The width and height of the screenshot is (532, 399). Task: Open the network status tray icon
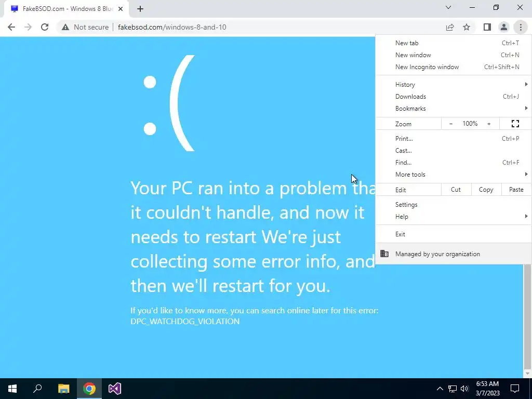click(x=453, y=389)
